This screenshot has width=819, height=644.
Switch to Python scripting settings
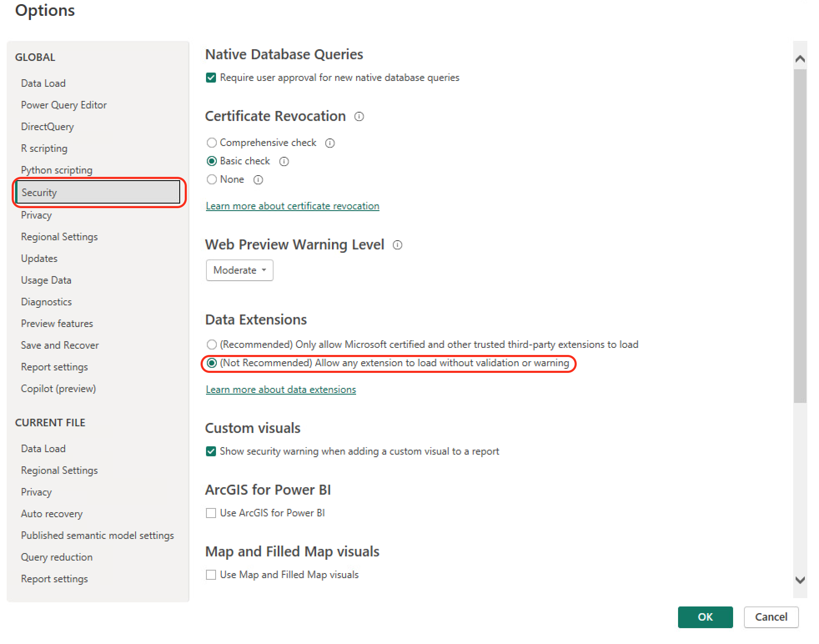pos(56,170)
